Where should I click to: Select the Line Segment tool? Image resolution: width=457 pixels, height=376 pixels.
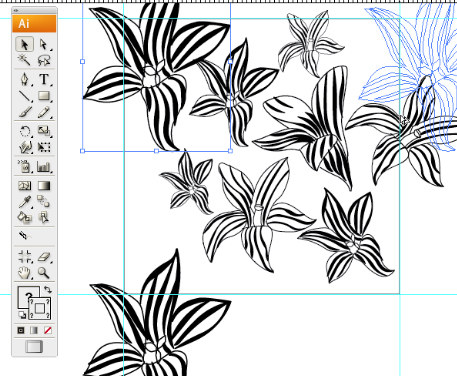click(24, 96)
